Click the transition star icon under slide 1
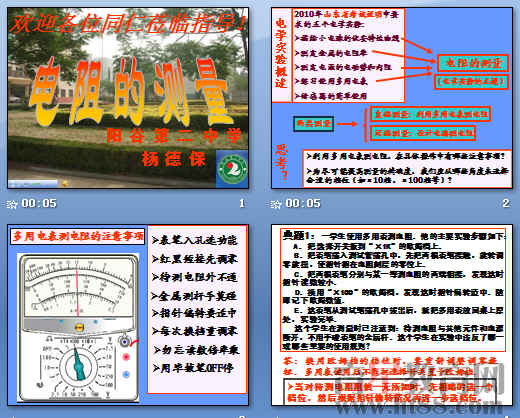Image resolution: width=520 pixels, height=418 pixels. coord(12,204)
